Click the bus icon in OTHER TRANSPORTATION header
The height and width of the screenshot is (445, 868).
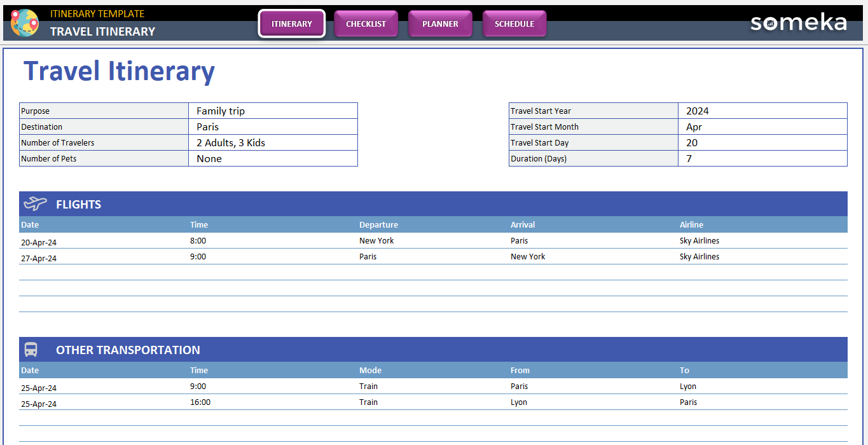(31, 348)
